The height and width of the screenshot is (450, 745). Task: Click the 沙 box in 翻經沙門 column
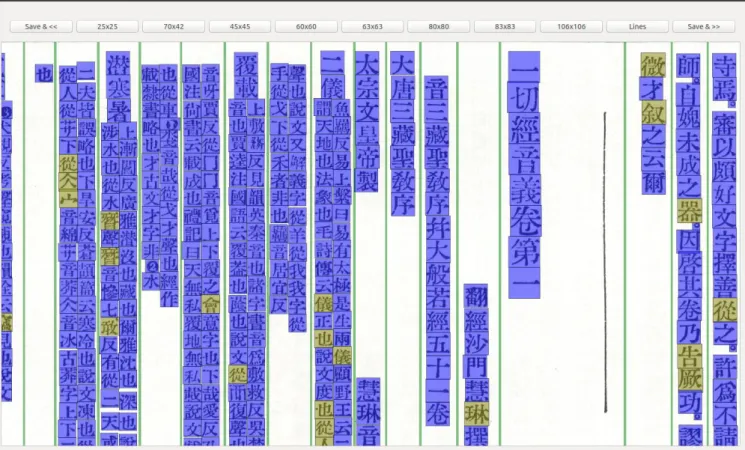coord(476,343)
